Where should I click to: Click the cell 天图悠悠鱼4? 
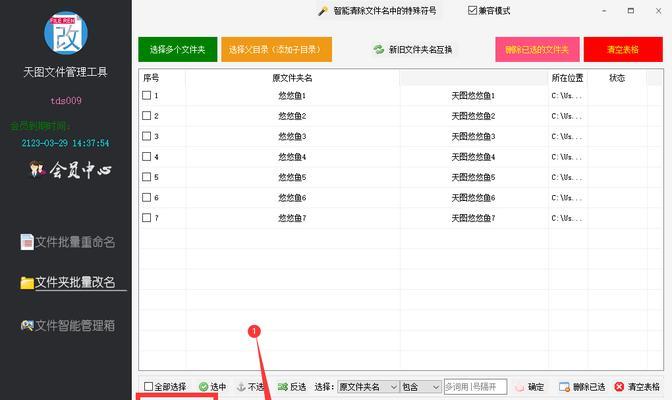pyautogui.click(x=473, y=157)
